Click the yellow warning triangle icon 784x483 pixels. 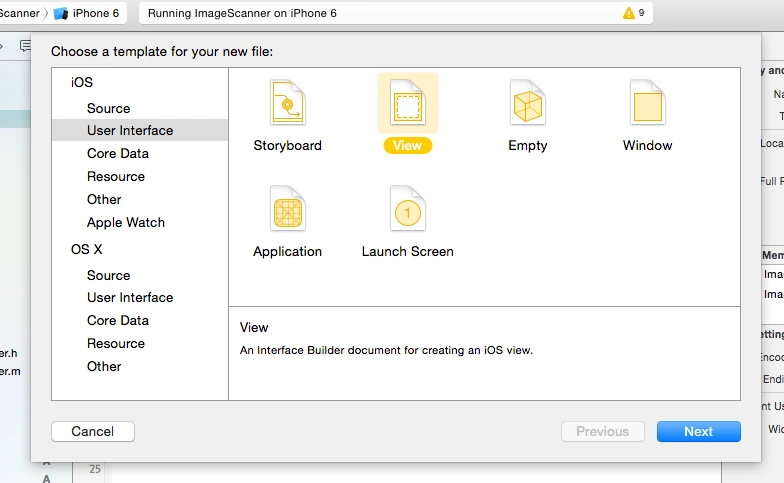point(628,13)
